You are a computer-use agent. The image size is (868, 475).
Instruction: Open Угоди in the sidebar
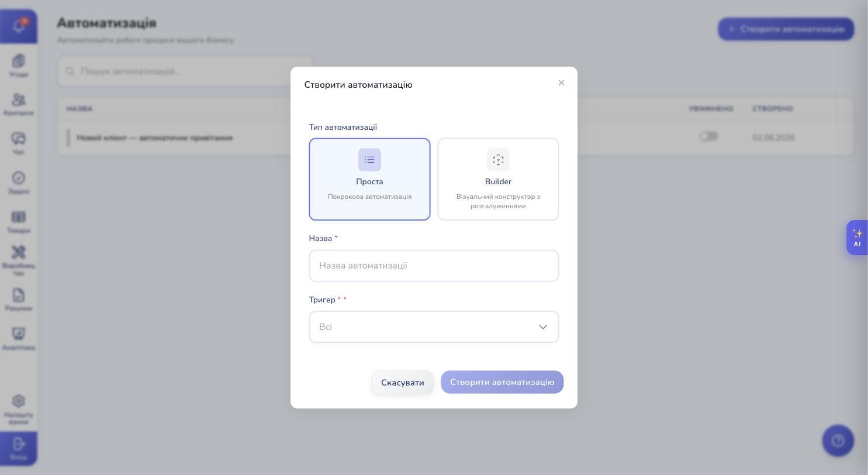click(x=19, y=66)
